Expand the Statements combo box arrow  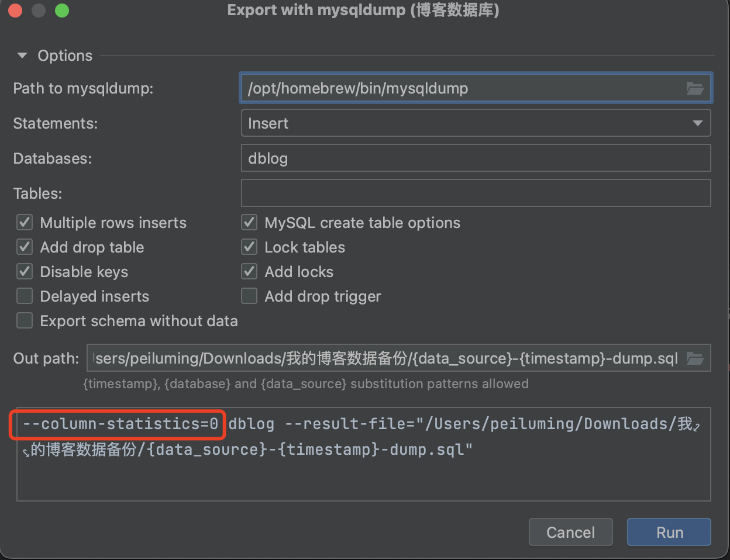pyautogui.click(x=697, y=123)
